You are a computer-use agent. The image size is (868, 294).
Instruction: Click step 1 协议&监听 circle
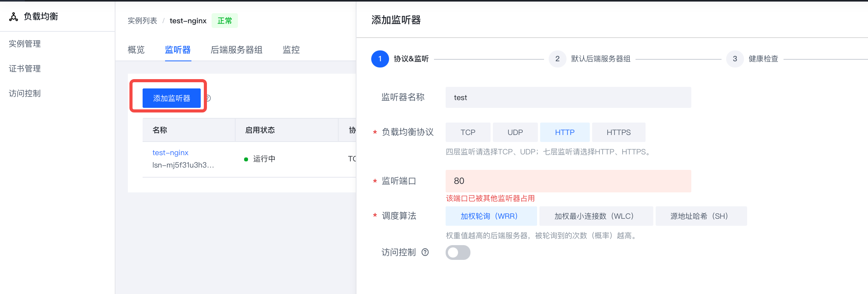(380, 59)
